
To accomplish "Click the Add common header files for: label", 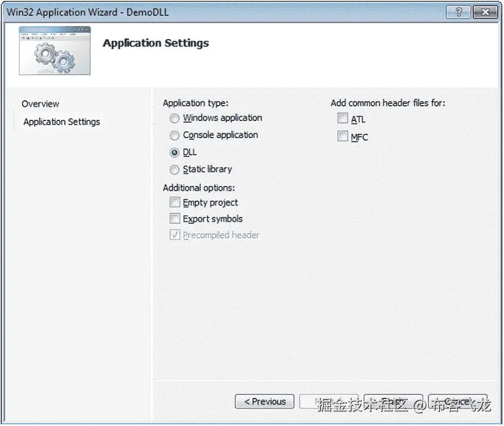I will (x=388, y=103).
